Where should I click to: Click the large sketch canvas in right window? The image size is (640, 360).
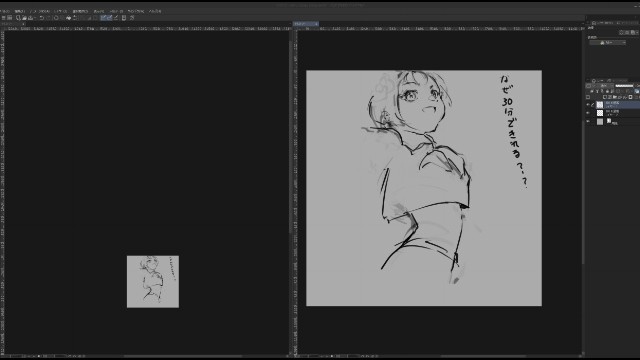tap(424, 188)
